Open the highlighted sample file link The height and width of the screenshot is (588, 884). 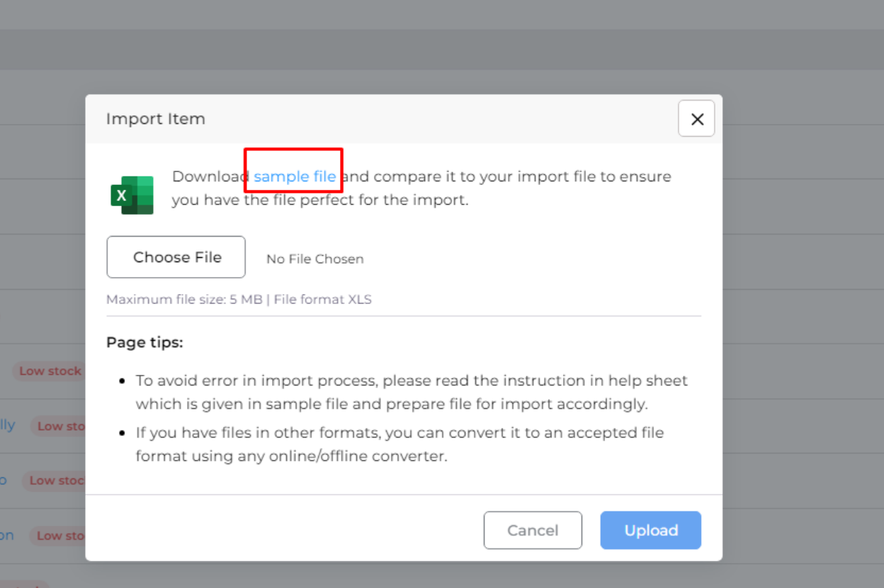pos(294,176)
